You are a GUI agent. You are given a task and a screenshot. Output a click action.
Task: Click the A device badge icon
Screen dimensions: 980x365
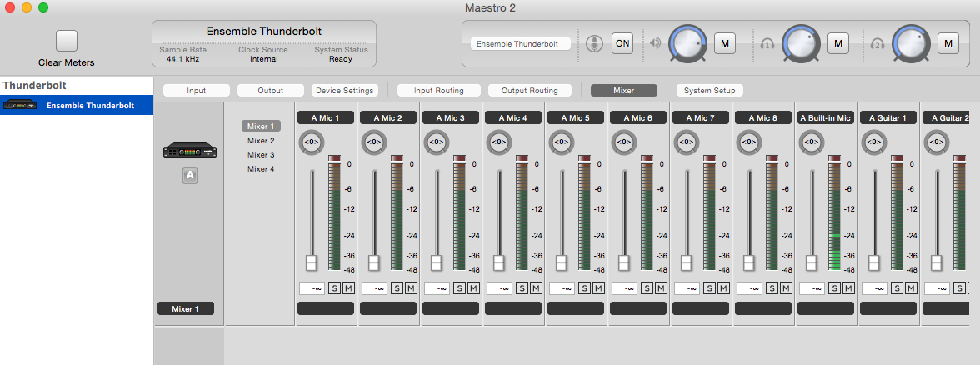pyautogui.click(x=189, y=175)
